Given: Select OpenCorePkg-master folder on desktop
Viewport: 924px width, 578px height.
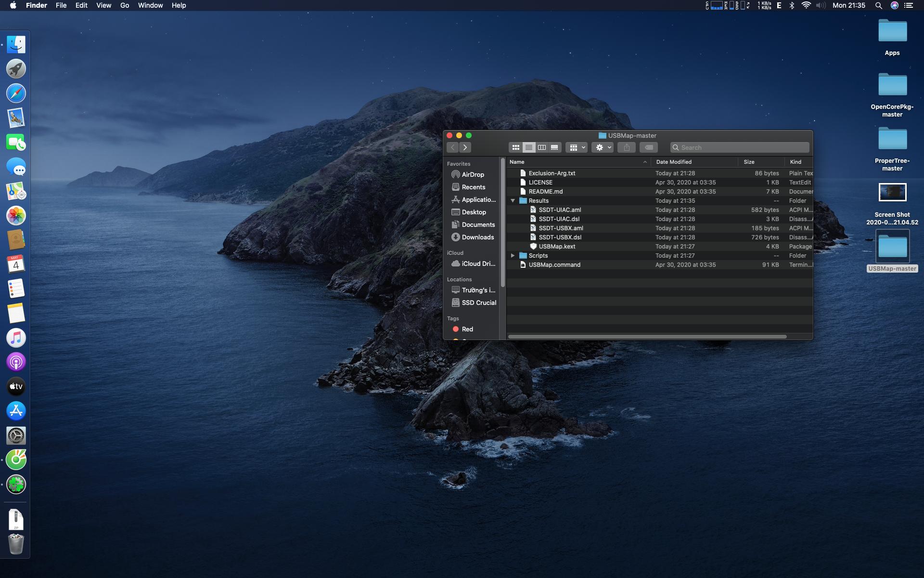Looking at the screenshot, I should (892, 85).
